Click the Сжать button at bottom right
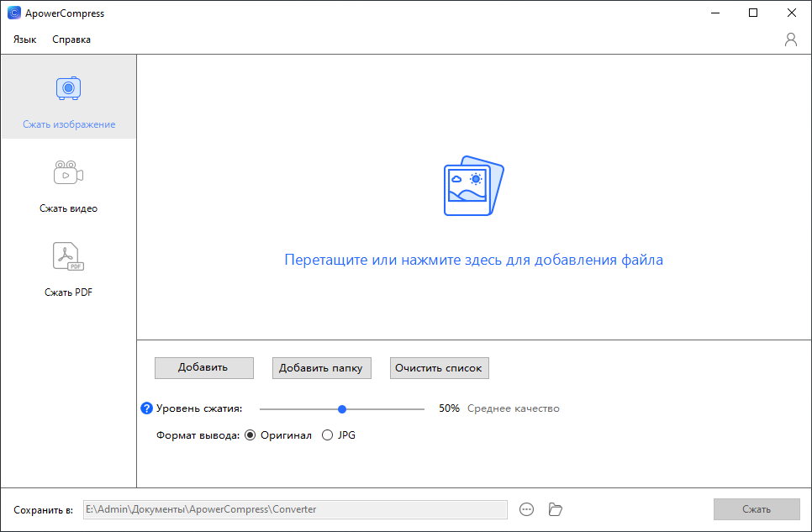Screen dimensions: 812x532 click(756, 509)
